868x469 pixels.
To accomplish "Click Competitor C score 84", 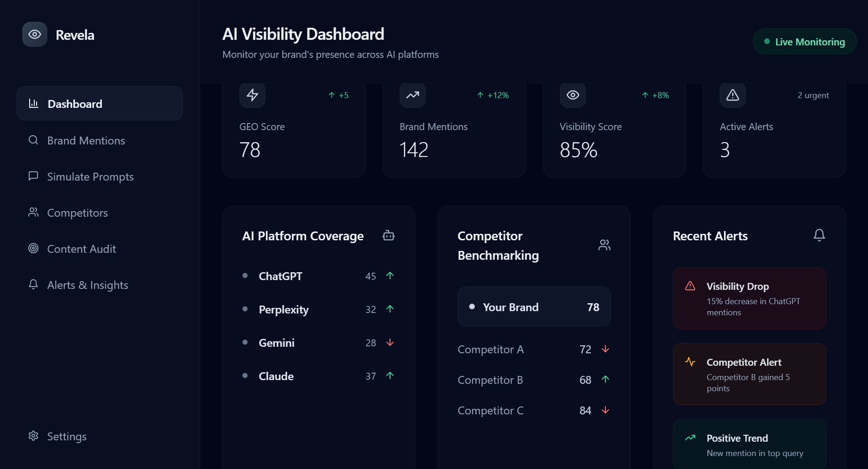I will click(585, 410).
